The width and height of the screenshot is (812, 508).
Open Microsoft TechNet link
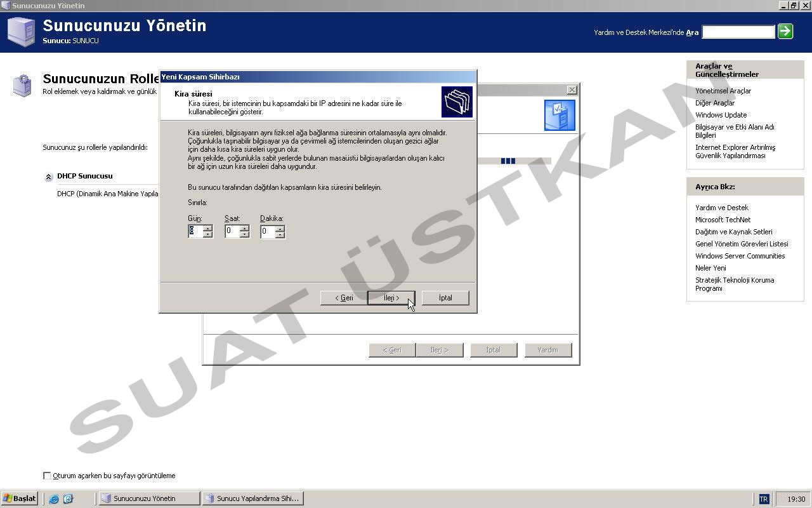coord(723,220)
